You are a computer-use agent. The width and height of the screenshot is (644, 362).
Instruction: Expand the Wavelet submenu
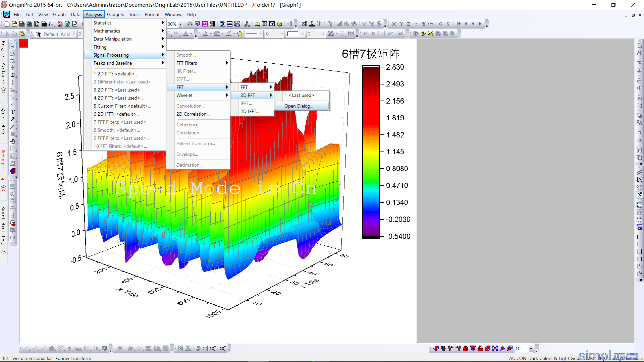coord(199,95)
